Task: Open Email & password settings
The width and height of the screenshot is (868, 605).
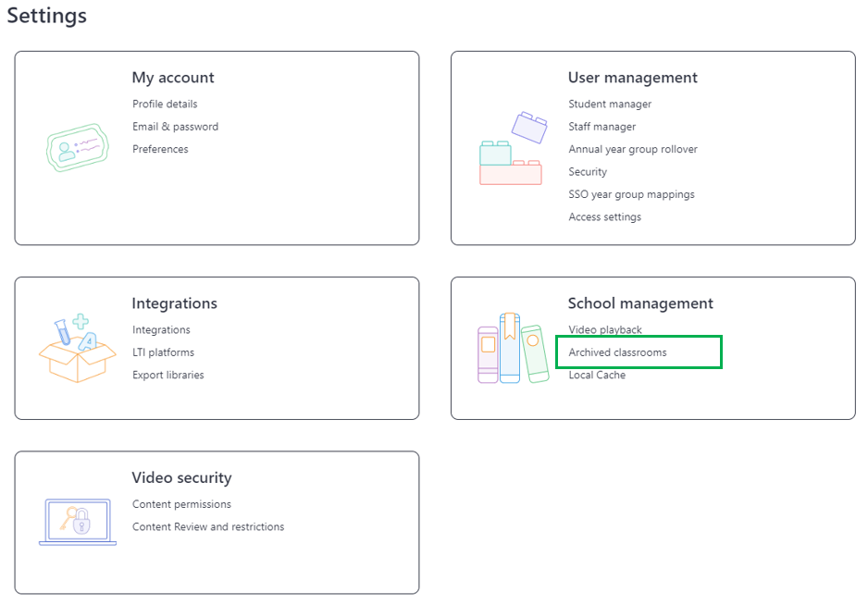Action: pos(176,127)
